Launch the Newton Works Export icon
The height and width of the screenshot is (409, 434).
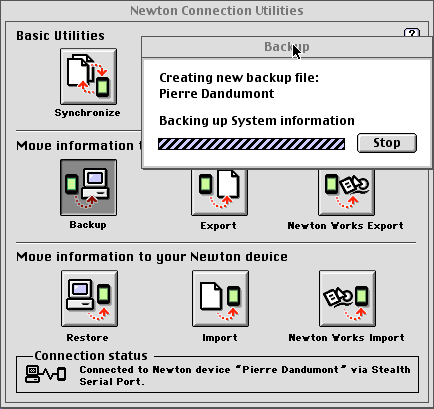[346, 192]
